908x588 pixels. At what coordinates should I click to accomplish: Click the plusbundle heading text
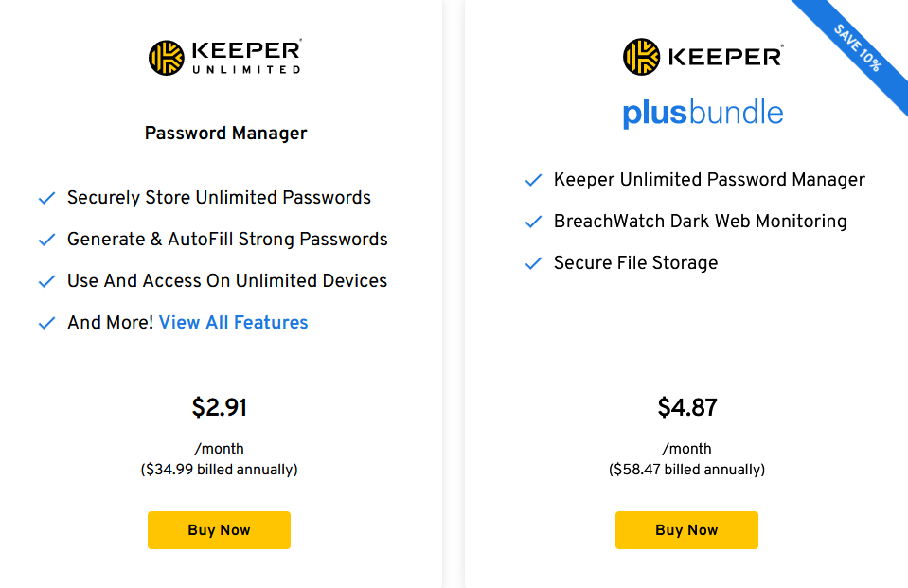pos(703,114)
